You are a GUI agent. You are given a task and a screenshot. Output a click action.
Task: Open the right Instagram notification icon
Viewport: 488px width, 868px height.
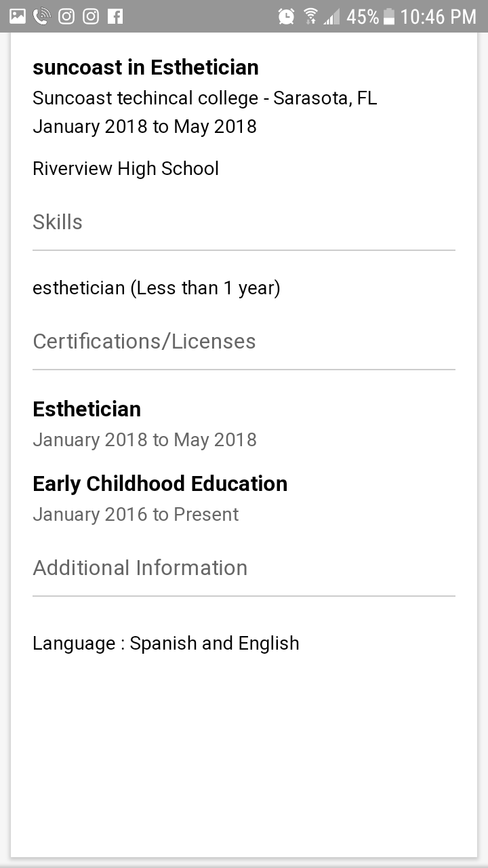91,16
